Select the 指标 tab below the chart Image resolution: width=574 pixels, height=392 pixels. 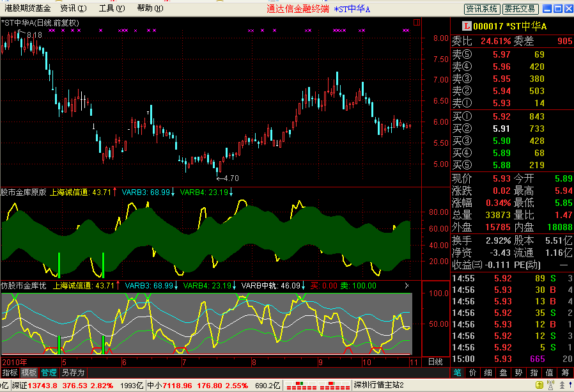(10, 373)
